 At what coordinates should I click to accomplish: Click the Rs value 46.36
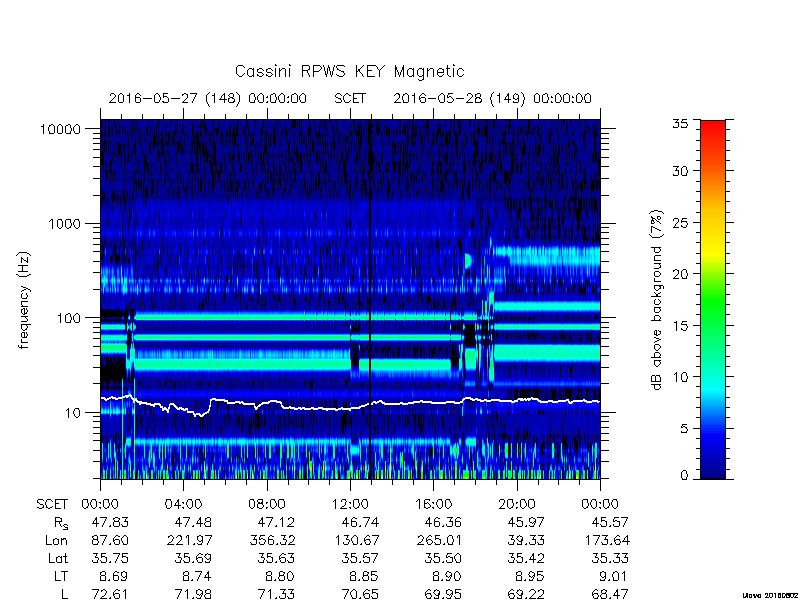click(x=443, y=522)
